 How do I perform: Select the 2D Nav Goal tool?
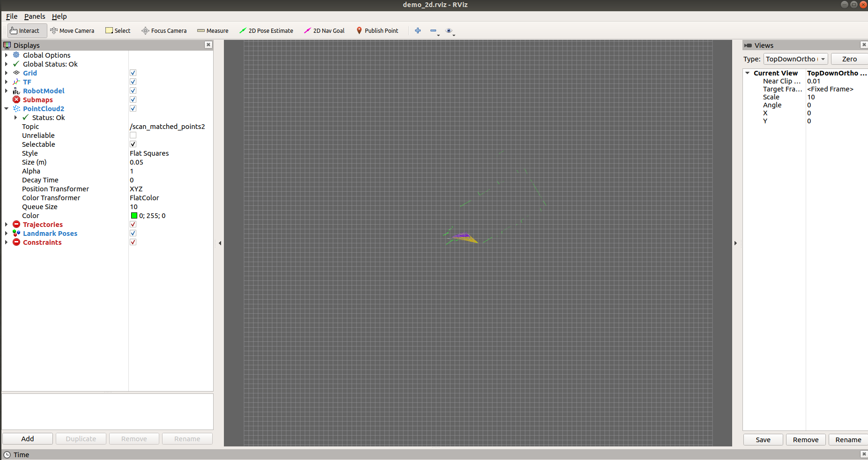[324, 31]
